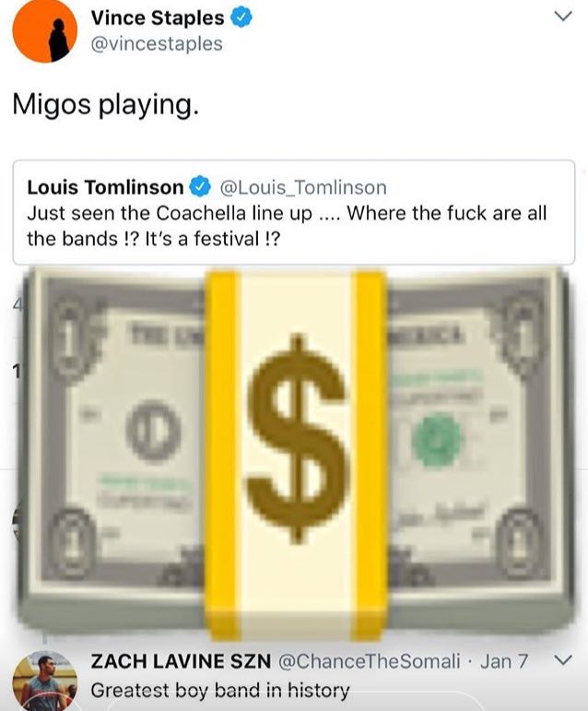The width and height of the screenshot is (588, 711).
Task: Open ZACH LAVINE SZN profile picture
Action: [44, 681]
